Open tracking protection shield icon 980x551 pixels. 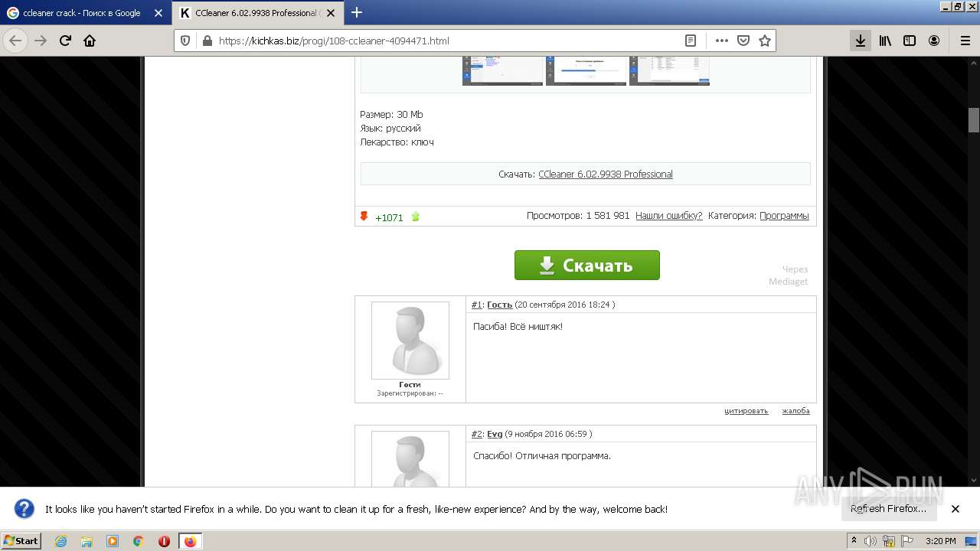pyautogui.click(x=186, y=41)
